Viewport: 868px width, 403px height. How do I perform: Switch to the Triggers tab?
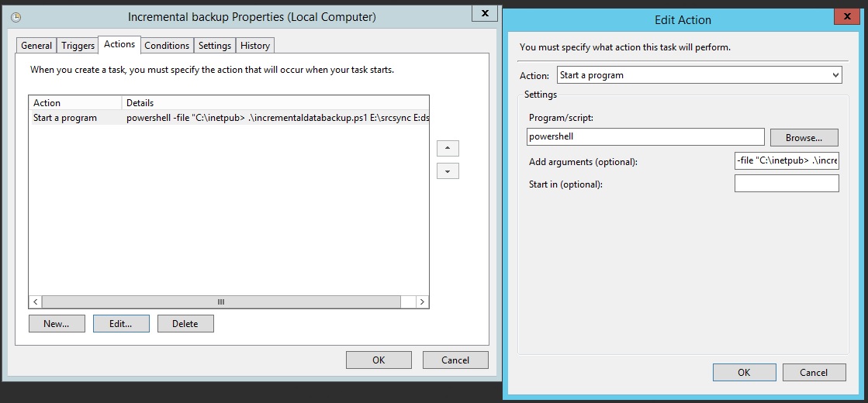[78, 46]
